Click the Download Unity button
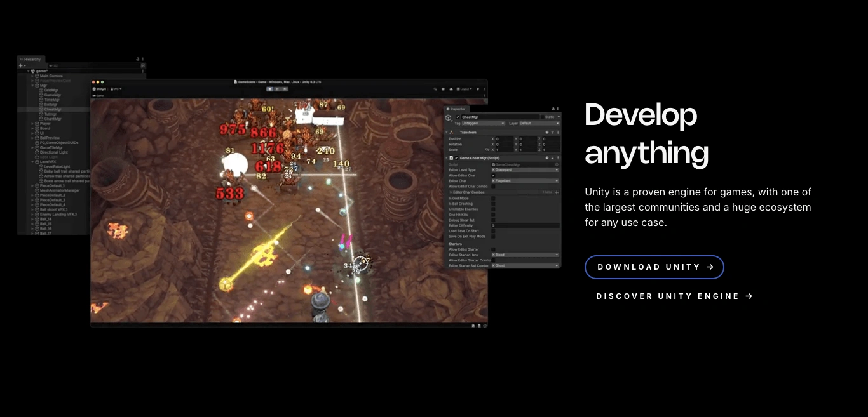 (x=654, y=267)
